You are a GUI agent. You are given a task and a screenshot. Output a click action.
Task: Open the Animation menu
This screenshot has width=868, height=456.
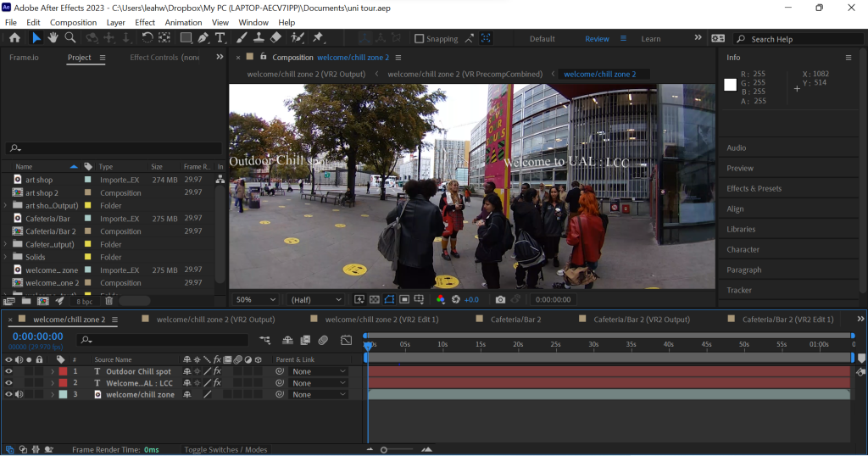tap(183, 22)
